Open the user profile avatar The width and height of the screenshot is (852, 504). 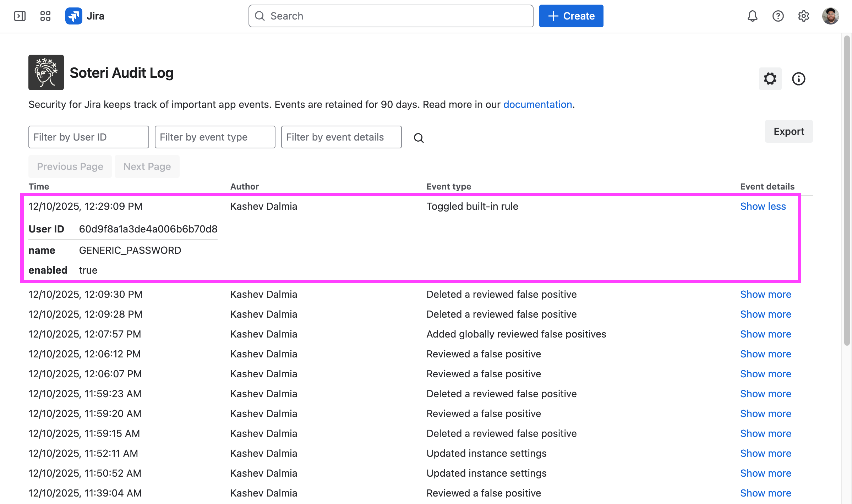[x=830, y=16]
